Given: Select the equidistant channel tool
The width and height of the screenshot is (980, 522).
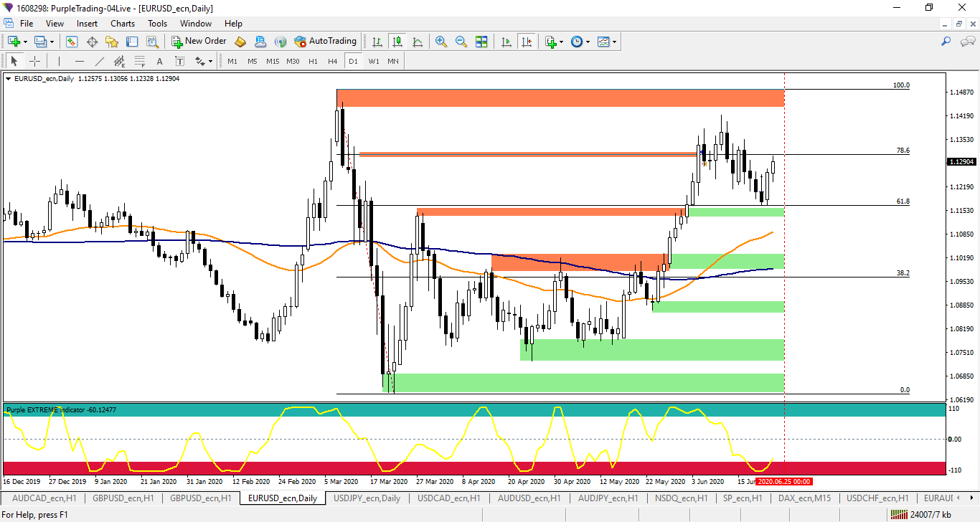Looking at the screenshot, I should pyautogui.click(x=119, y=61).
